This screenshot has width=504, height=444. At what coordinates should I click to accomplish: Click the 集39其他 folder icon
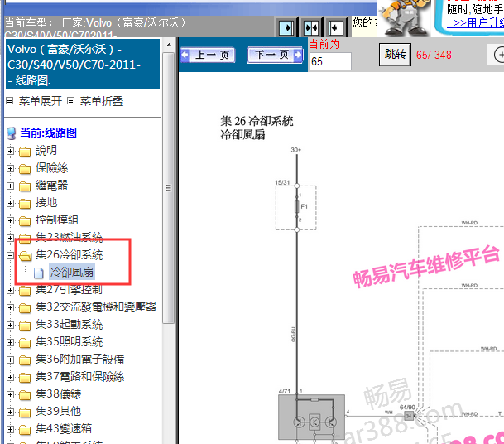coord(25,413)
